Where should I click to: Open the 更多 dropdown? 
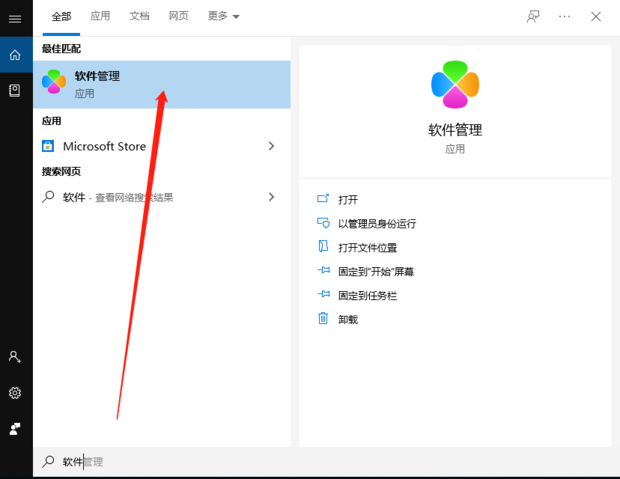(x=223, y=16)
